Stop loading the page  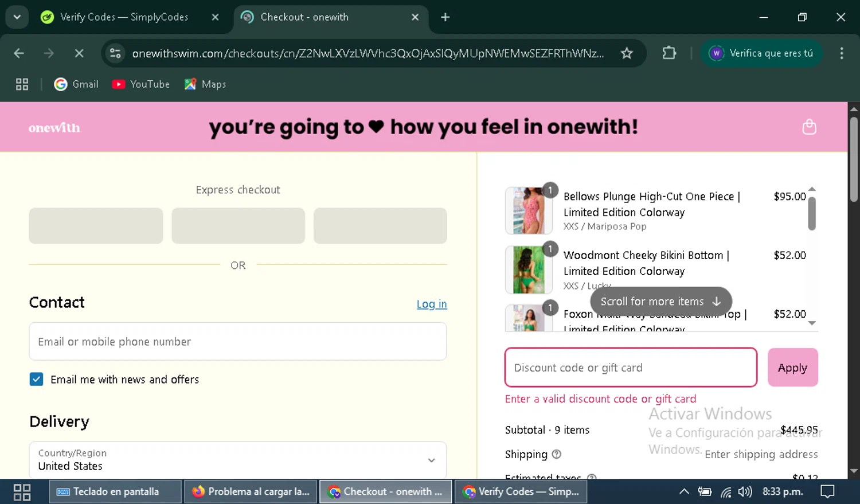tap(79, 53)
